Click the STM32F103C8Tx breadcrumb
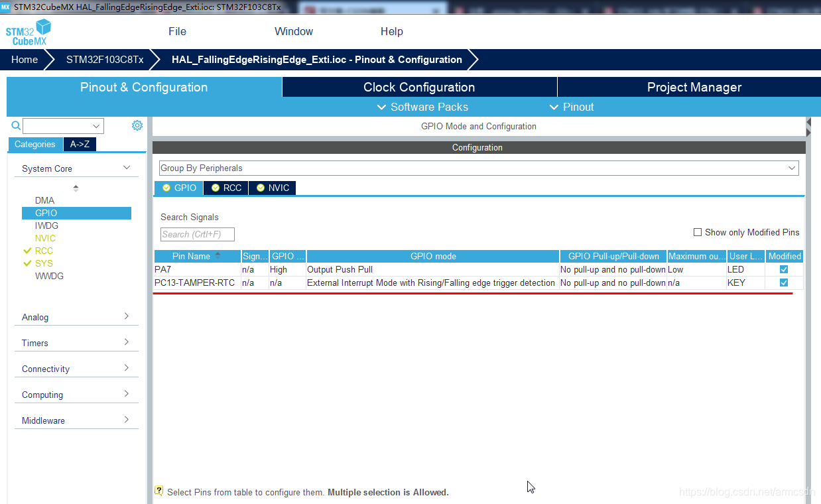The width and height of the screenshot is (821, 504). pyautogui.click(x=105, y=59)
